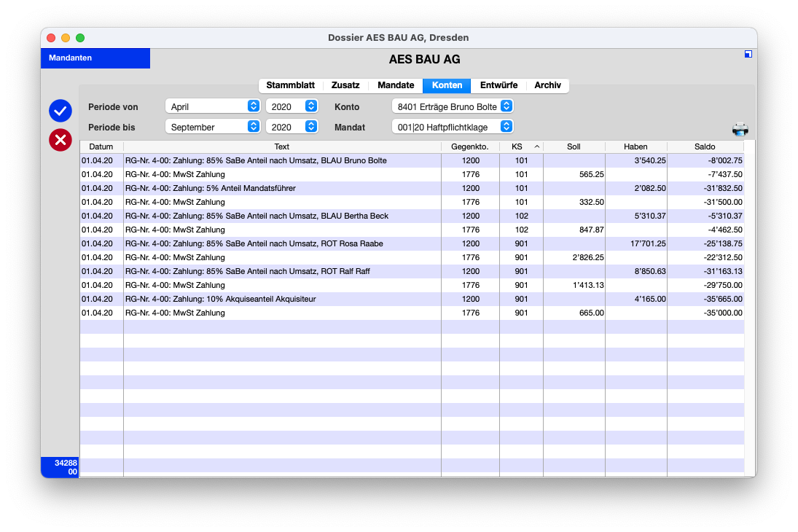
Task: Open the Entwürfe tab
Action: click(498, 85)
